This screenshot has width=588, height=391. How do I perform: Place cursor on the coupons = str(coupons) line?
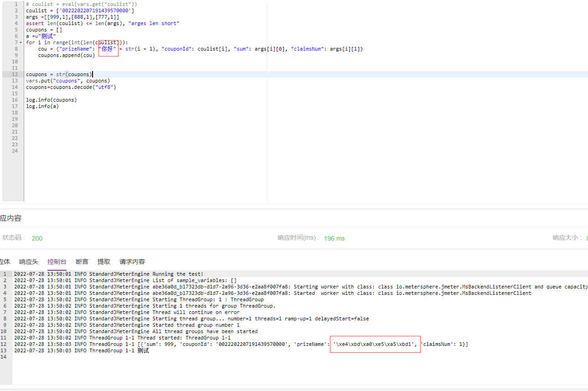pos(59,74)
